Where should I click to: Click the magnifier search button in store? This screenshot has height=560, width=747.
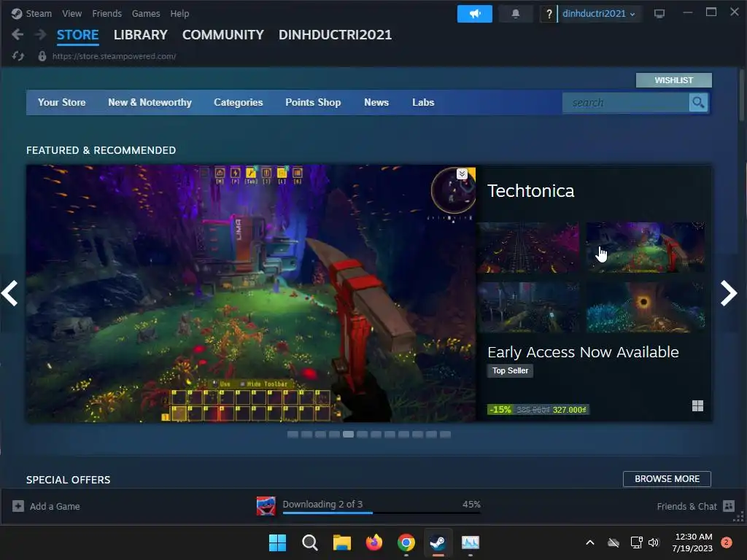pyautogui.click(x=698, y=102)
